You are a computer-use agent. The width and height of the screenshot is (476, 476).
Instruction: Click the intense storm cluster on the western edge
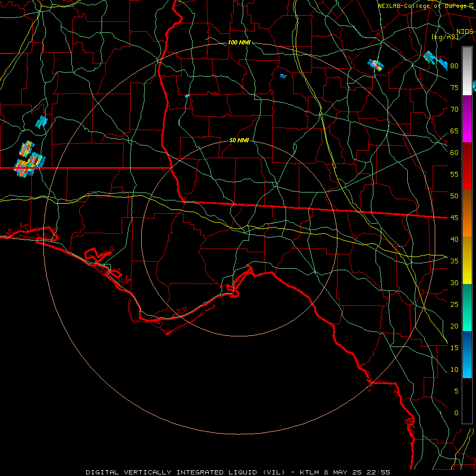[29, 159]
